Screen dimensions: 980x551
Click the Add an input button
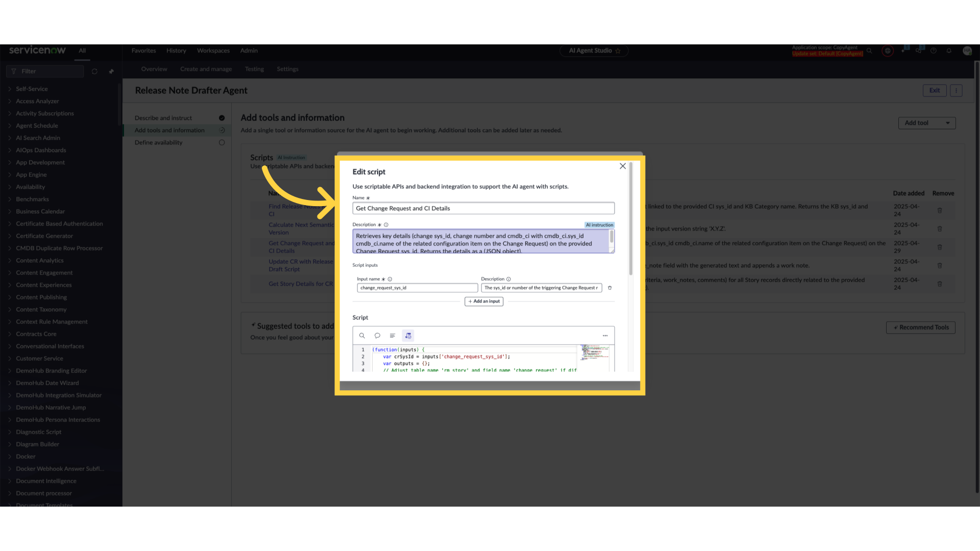point(484,302)
